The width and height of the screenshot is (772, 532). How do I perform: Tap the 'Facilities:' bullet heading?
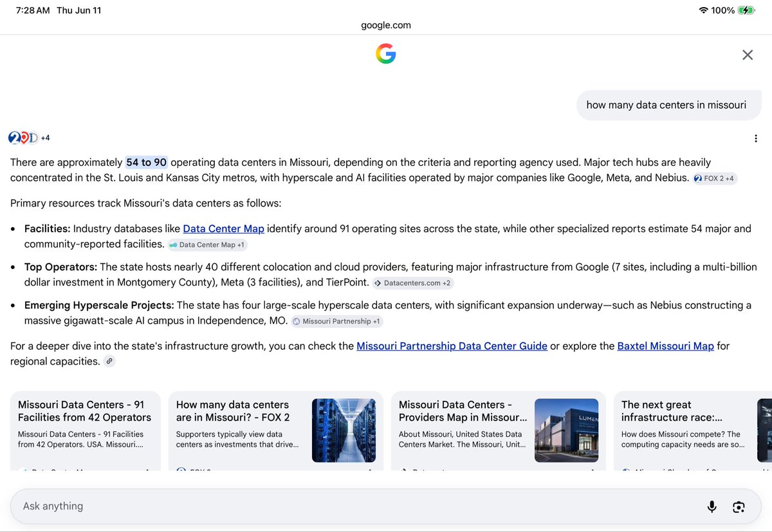click(48, 228)
